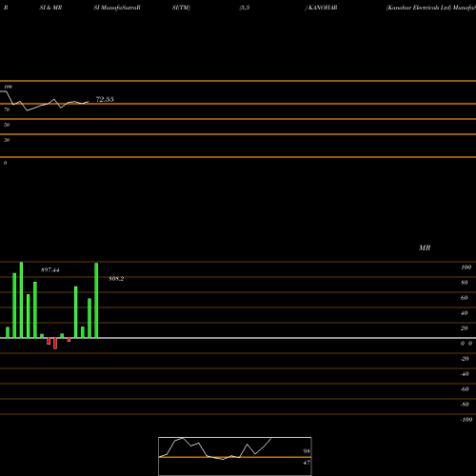
Task: Click the RSI value label 72.55
Action: click(x=105, y=99)
